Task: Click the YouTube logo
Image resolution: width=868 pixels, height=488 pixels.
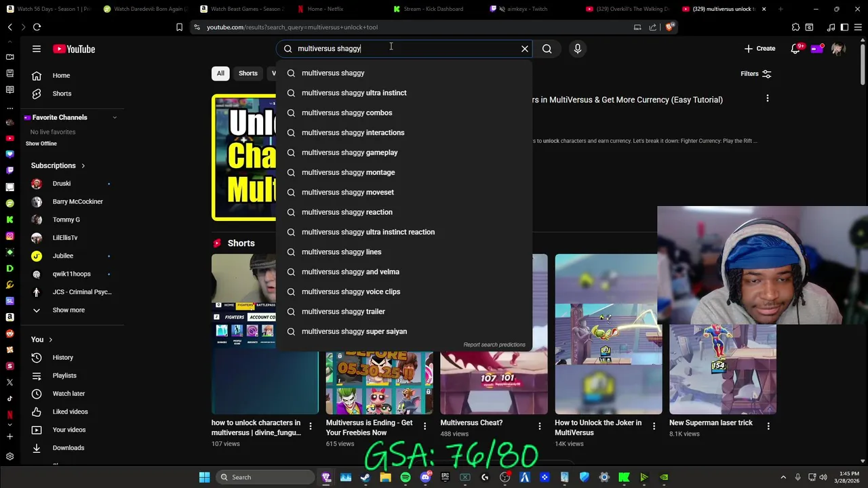Action: [x=74, y=49]
